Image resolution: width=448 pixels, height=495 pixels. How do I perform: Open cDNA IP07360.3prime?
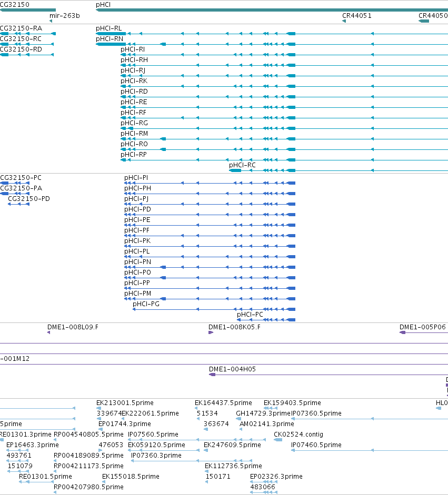pos(156,455)
